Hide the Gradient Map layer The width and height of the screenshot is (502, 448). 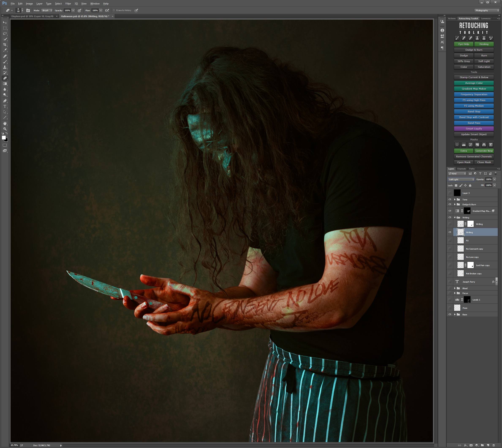450,211
